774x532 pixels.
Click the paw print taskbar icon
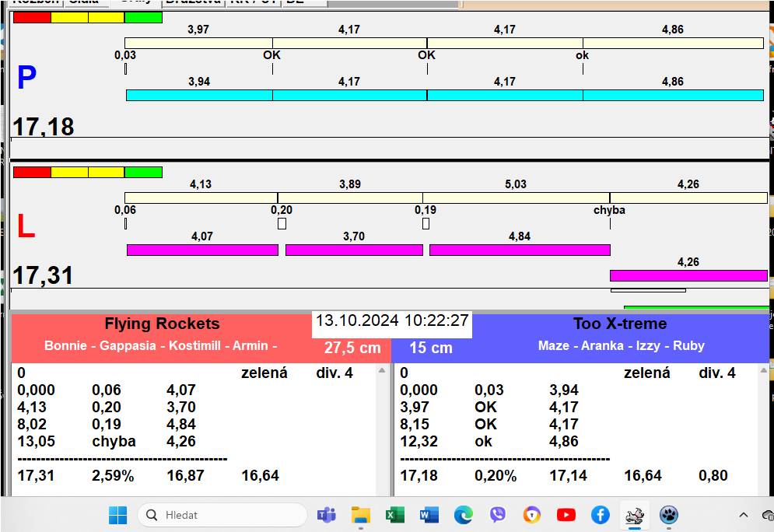[x=669, y=515]
